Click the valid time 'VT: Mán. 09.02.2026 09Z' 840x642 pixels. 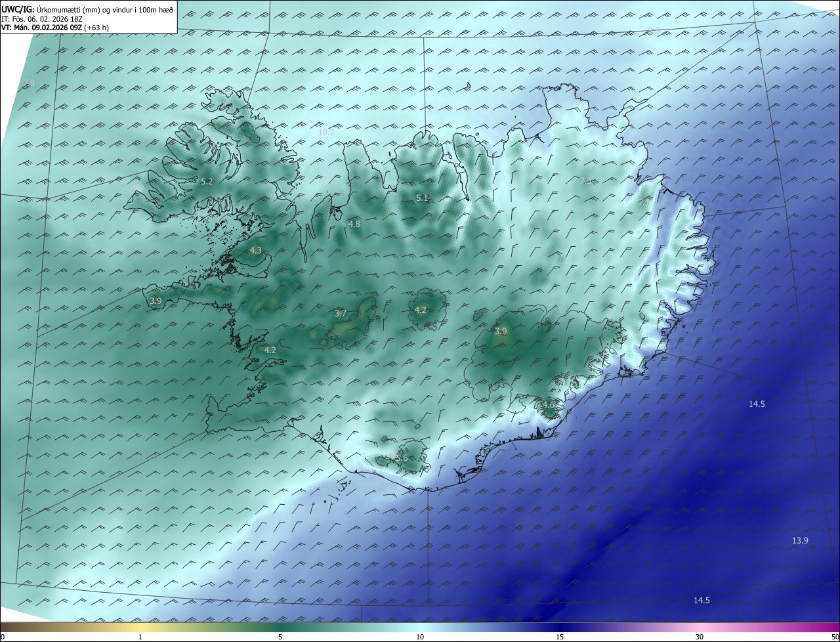(41, 28)
